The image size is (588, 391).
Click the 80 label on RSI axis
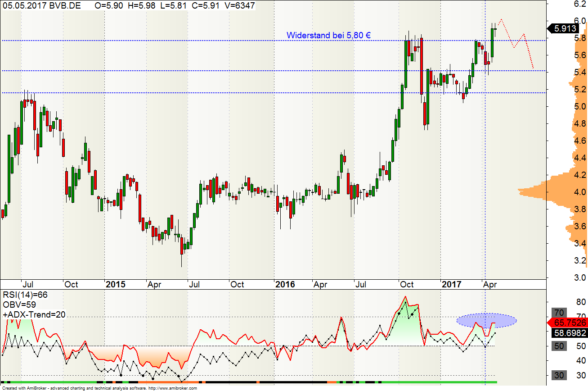click(581, 301)
